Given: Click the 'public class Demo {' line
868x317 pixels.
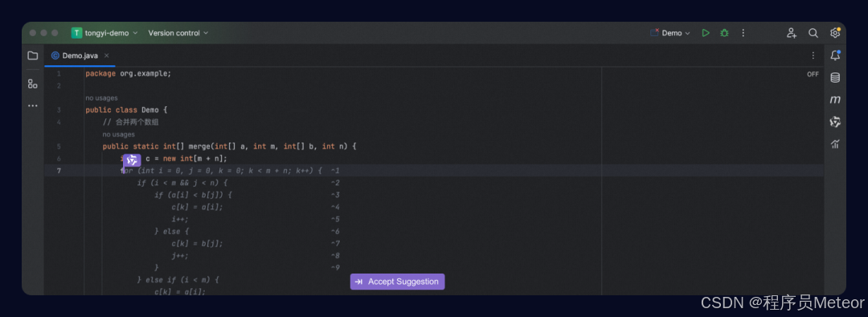Looking at the screenshot, I should click(x=126, y=109).
